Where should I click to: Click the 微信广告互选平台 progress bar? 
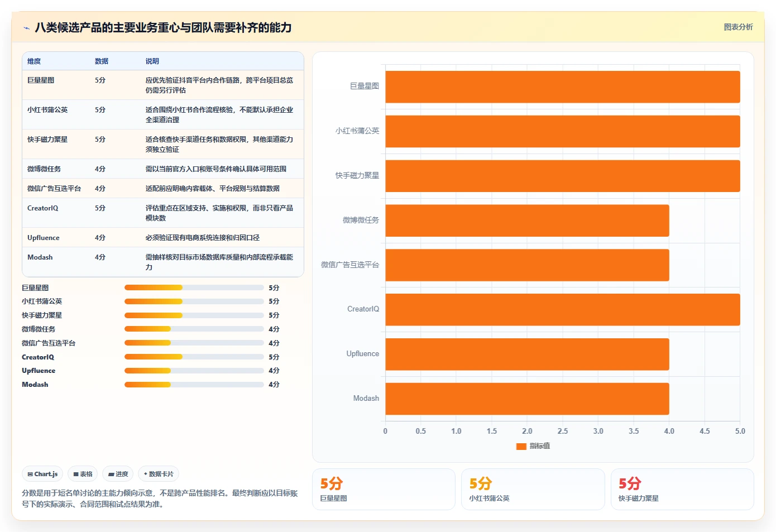(194, 343)
